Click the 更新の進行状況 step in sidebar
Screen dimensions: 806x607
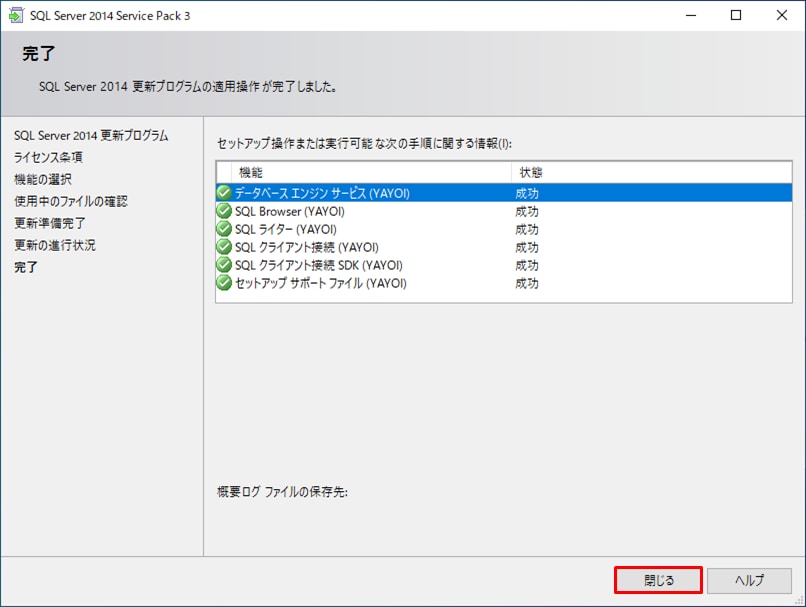55,245
